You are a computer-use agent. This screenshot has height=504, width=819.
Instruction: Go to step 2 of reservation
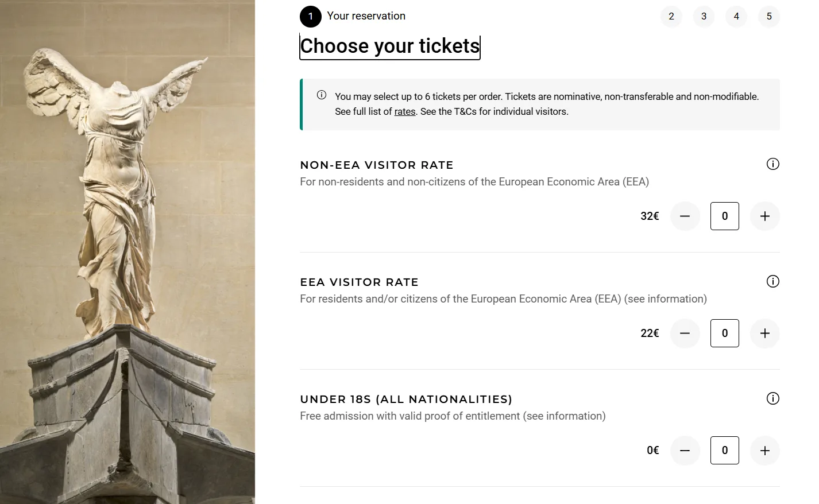pos(671,16)
